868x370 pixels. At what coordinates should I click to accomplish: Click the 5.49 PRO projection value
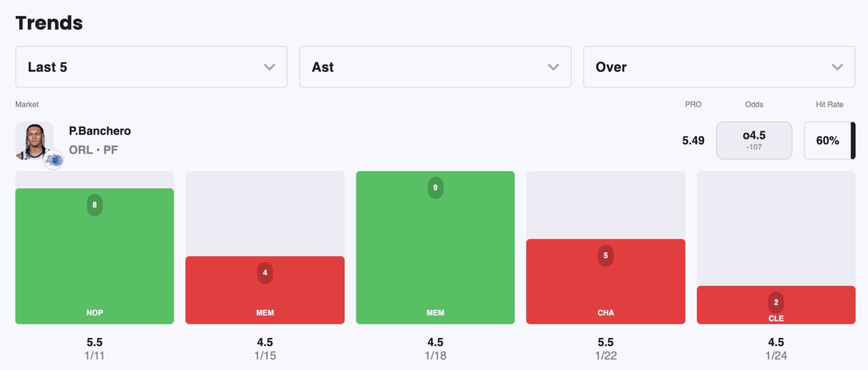click(x=693, y=141)
